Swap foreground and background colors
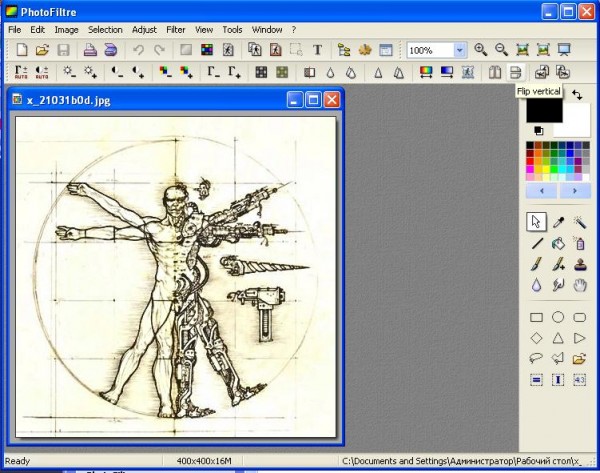The height and width of the screenshot is (473, 600). tap(577, 94)
